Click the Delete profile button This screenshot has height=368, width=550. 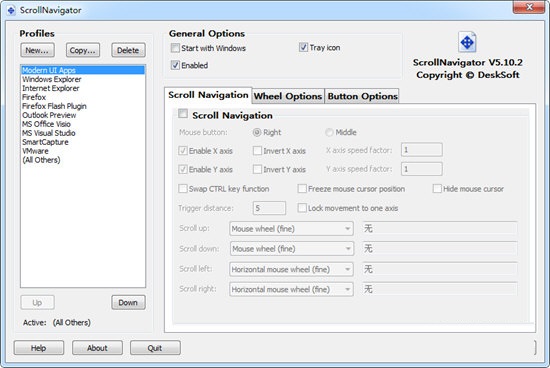tap(128, 50)
